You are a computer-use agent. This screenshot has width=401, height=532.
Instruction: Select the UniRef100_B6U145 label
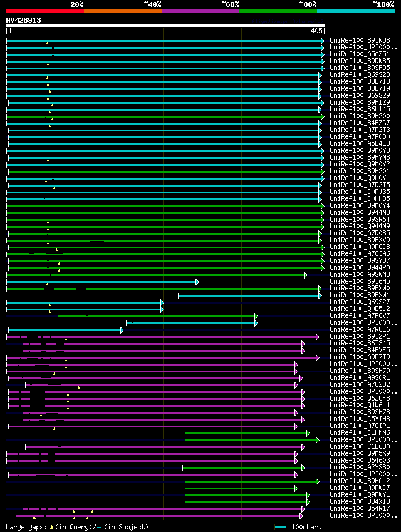click(360, 110)
